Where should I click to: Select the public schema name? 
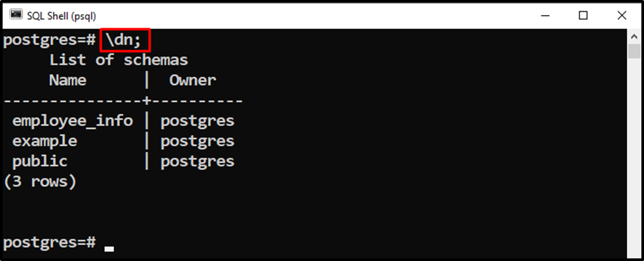(x=40, y=161)
